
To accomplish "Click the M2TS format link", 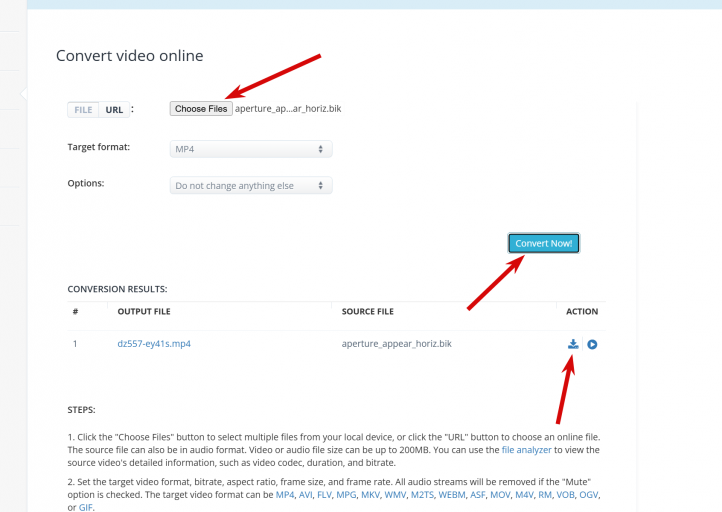I will coord(422,495).
